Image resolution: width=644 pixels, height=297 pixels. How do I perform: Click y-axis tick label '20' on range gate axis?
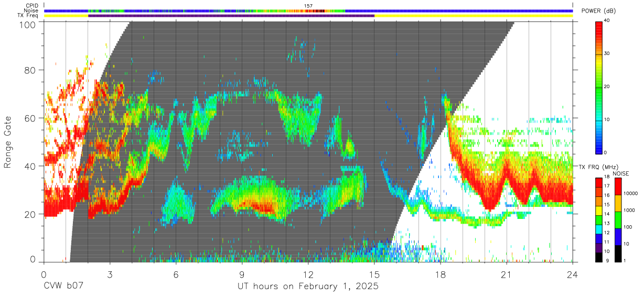[31, 214]
